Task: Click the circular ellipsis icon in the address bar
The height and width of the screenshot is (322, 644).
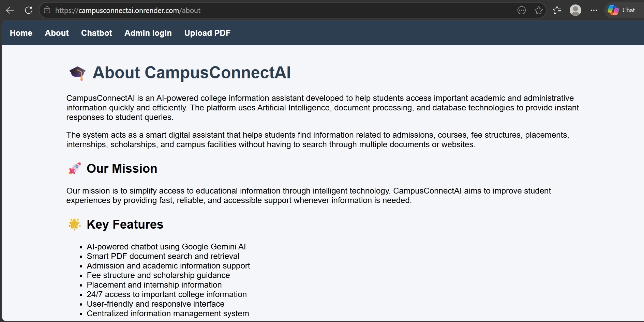Action: tap(522, 11)
